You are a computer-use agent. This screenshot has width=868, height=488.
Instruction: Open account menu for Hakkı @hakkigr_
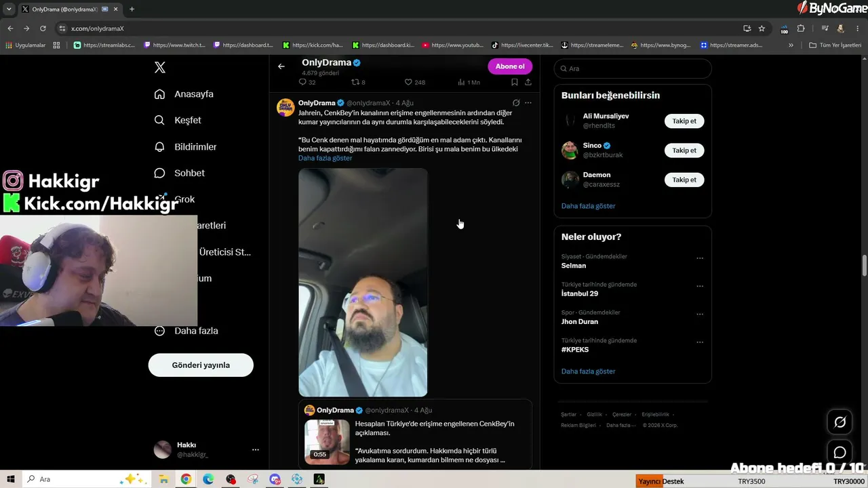[x=207, y=449]
